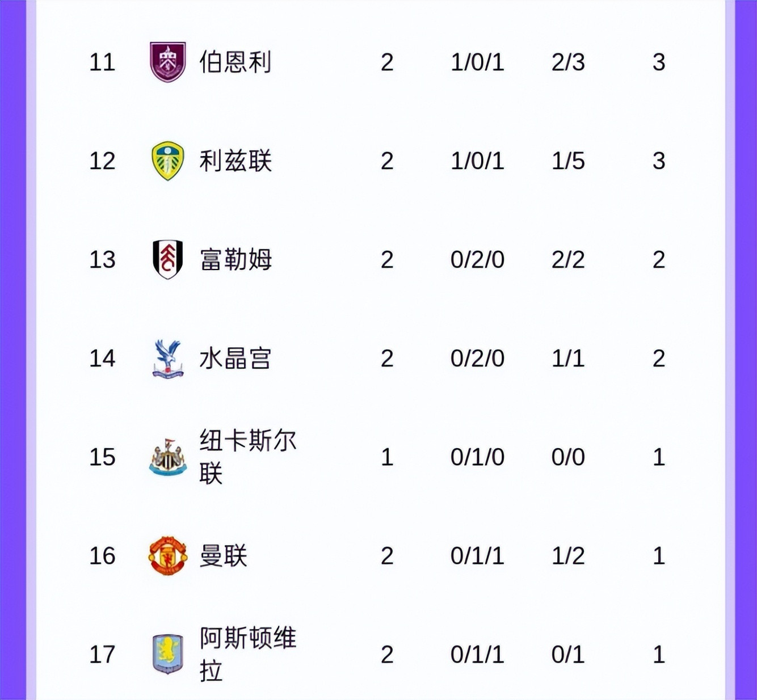Tap the Crystal Palace eagle crest
Image resolution: width=757 pixels, height=700 pixels.
167,359
